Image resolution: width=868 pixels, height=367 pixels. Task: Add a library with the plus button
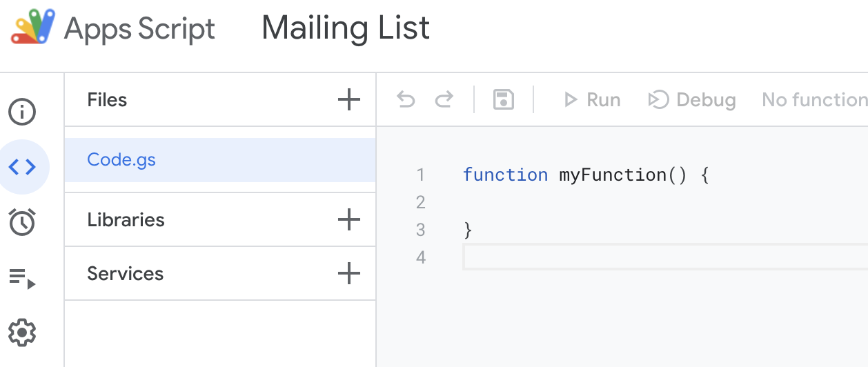349,220
